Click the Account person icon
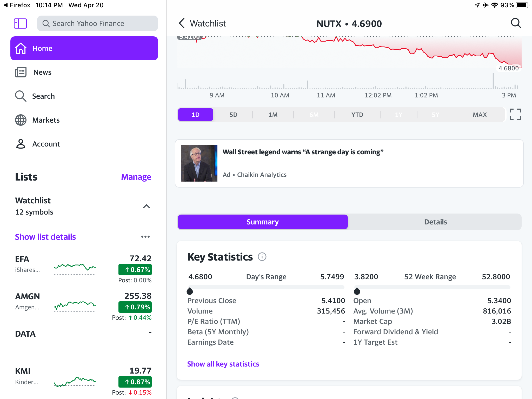This screenshot has width=532, height=399. tap(21, 144)
